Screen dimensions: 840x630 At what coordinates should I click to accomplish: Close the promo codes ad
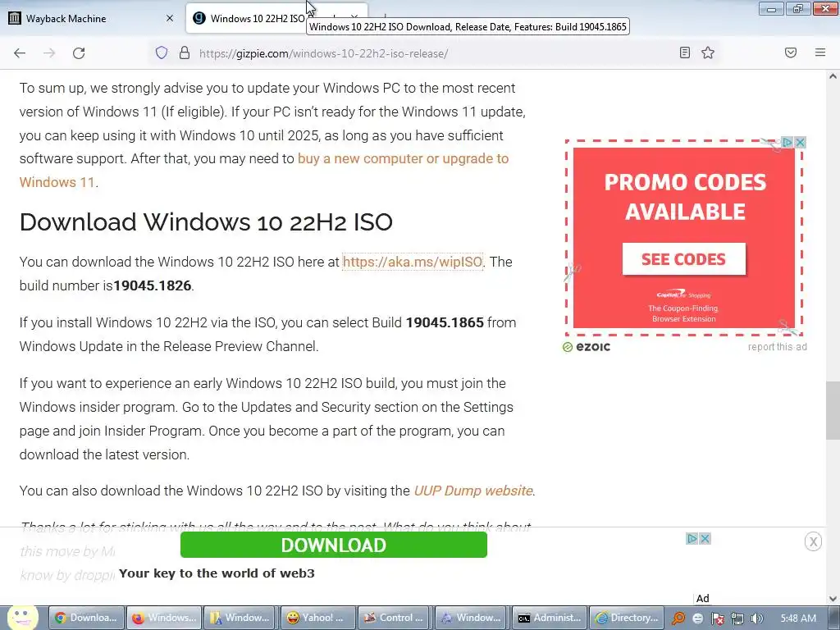point(801,143)
